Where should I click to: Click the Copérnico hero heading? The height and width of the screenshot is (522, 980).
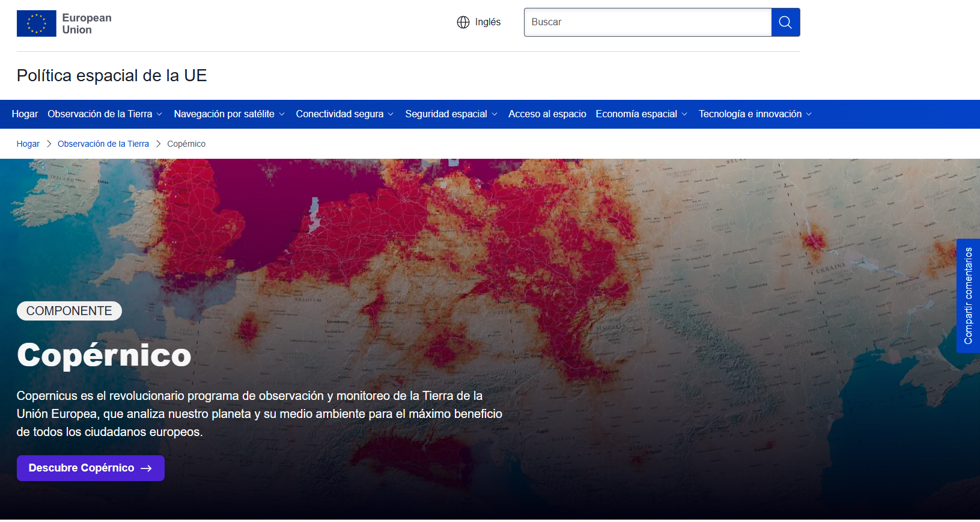point(104,355)
